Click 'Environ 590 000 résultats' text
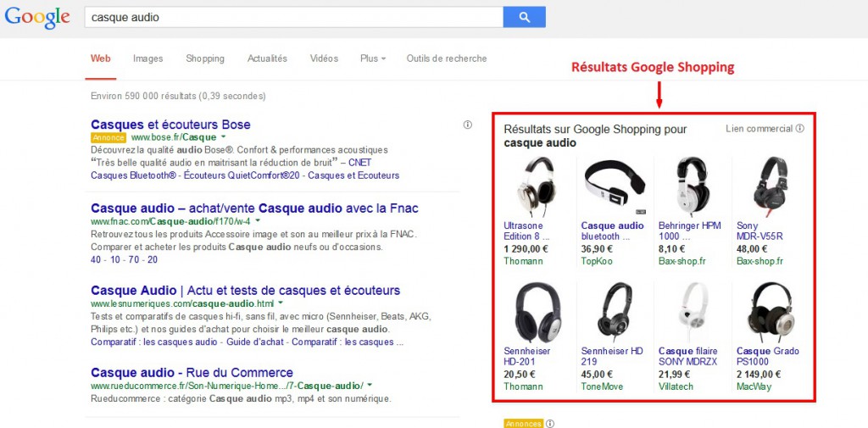 pos(142,96)
